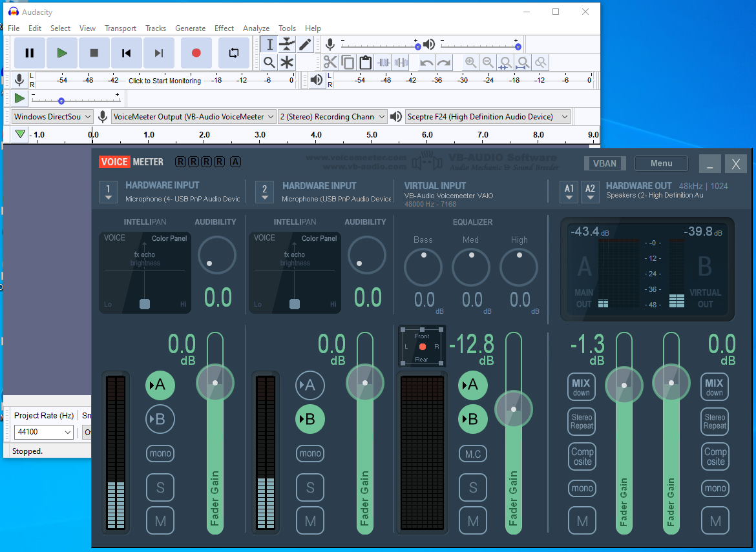Open the Edit menu in Audacity

pos(35,28)
